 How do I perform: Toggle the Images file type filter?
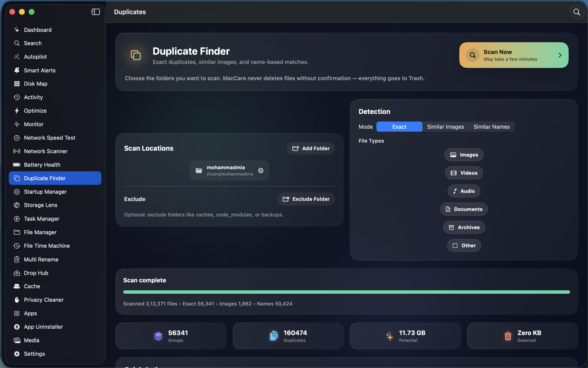tap(464, 155)
